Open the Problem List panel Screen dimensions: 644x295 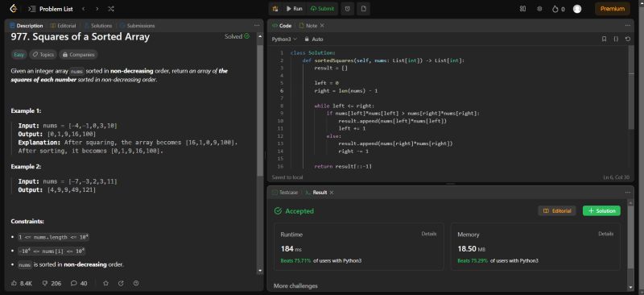pyautogui.click(x=51, y=9)
